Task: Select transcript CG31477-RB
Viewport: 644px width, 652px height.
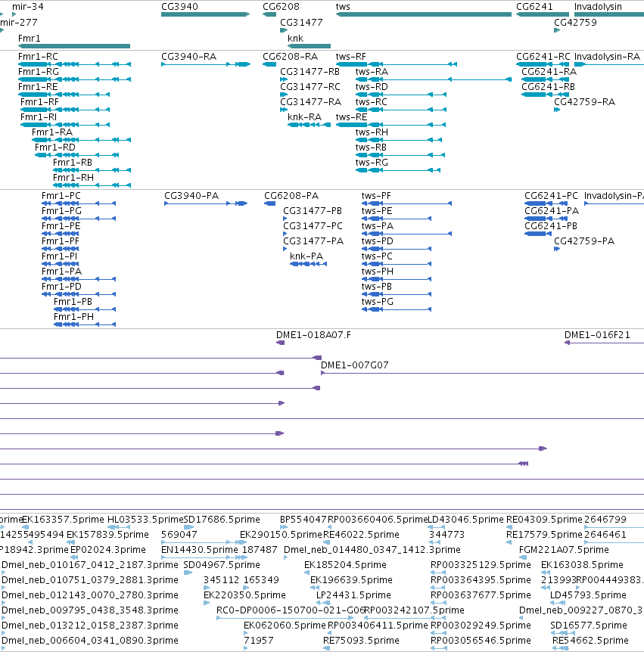Action: (284, 79)
